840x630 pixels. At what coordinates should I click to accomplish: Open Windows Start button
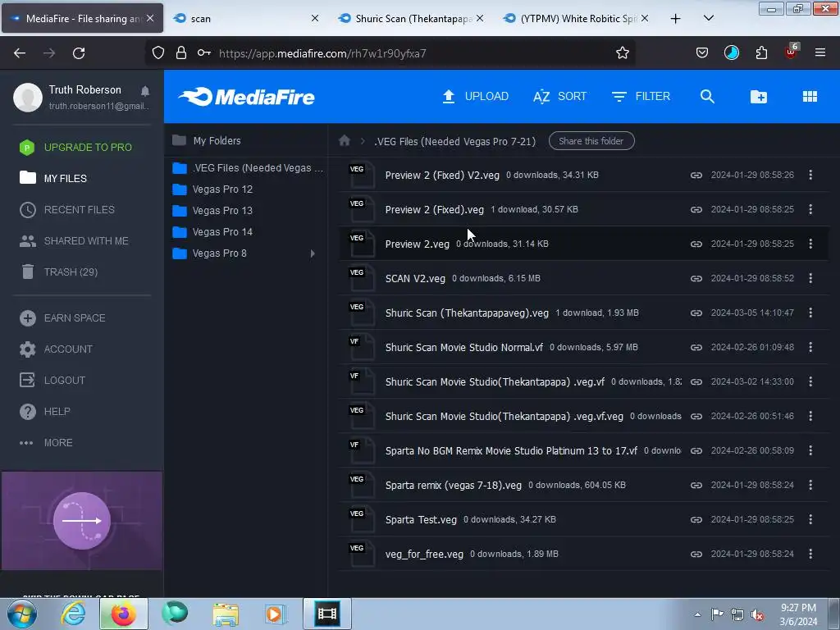tap(22, 614)
